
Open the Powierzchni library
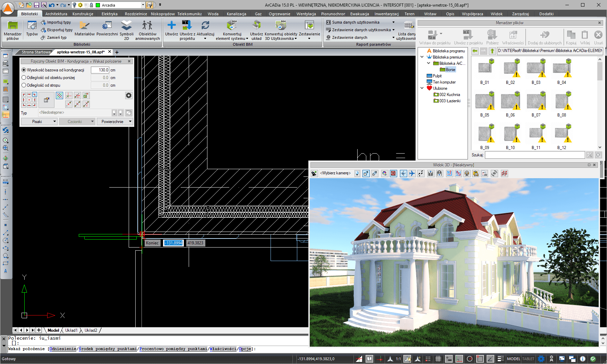click(107, 28)
